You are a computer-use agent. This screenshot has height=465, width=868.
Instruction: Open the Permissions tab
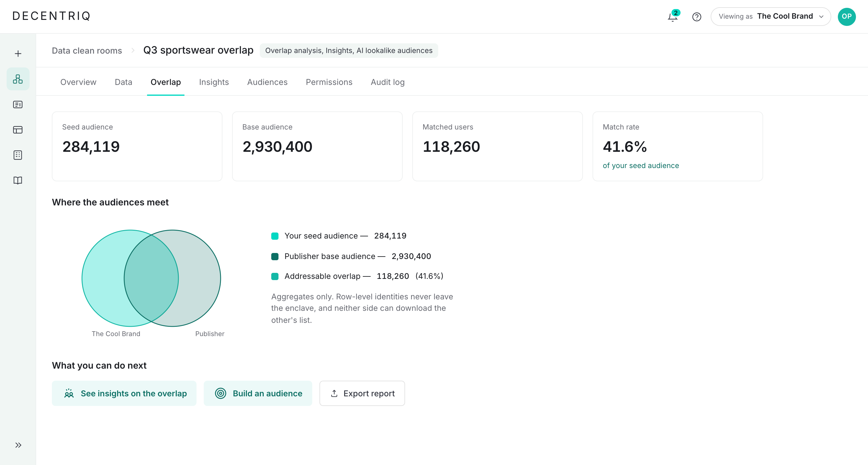(329, 82)
